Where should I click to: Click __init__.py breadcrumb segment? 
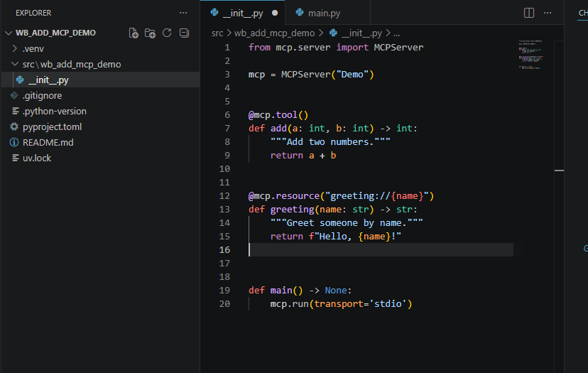coord(362,33)
